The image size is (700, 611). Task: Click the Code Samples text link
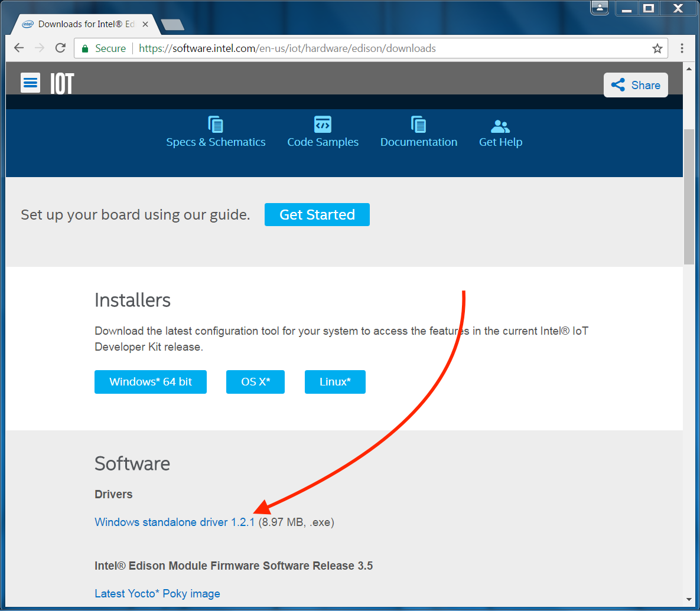pos(323,142)
